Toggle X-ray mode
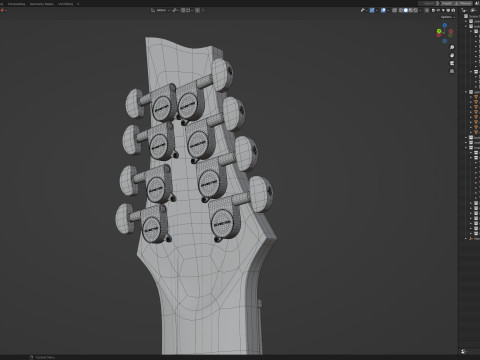The width and height of the screenshot is (480, 360). pos(395,10)
